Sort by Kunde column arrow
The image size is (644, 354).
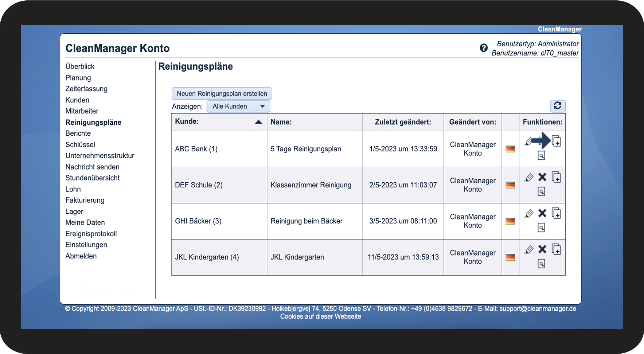point(258,122)
